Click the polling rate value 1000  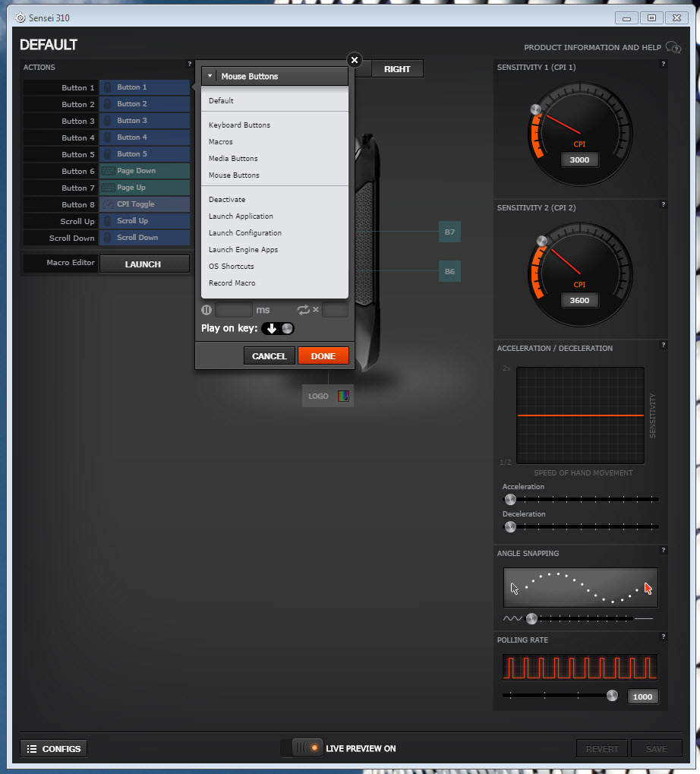(x=642, y=697)
